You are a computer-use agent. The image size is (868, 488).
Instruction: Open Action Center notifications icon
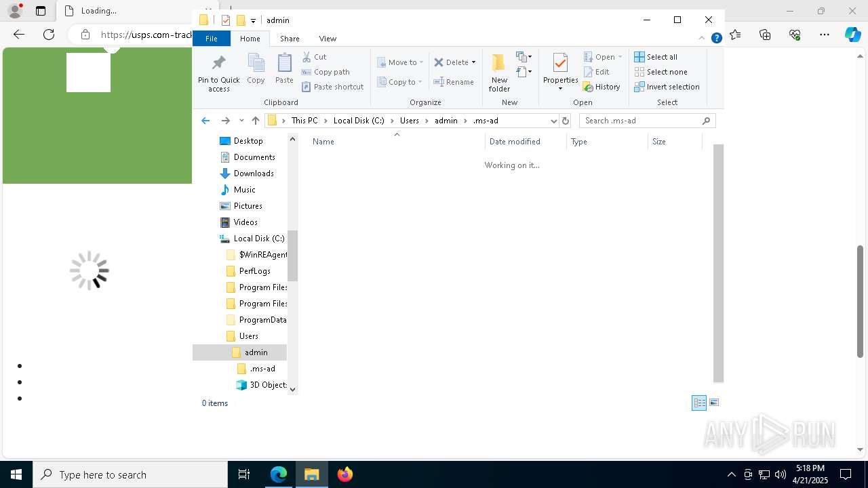click(x=846, y=474)
